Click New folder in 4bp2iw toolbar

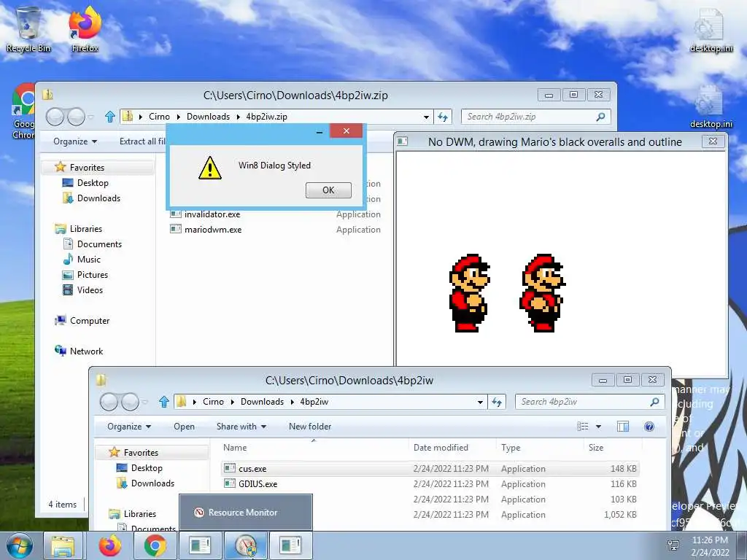310,427
